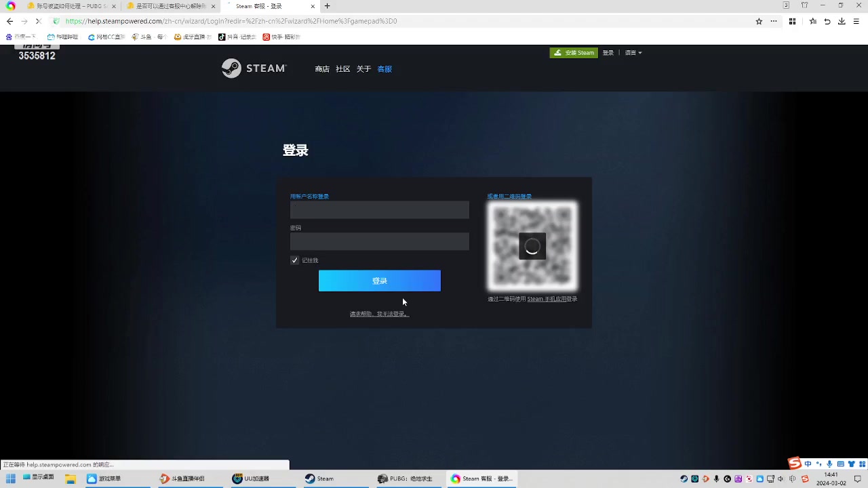Open the browser downloads icon
This screenshot has height=488, width=868.
842,21
